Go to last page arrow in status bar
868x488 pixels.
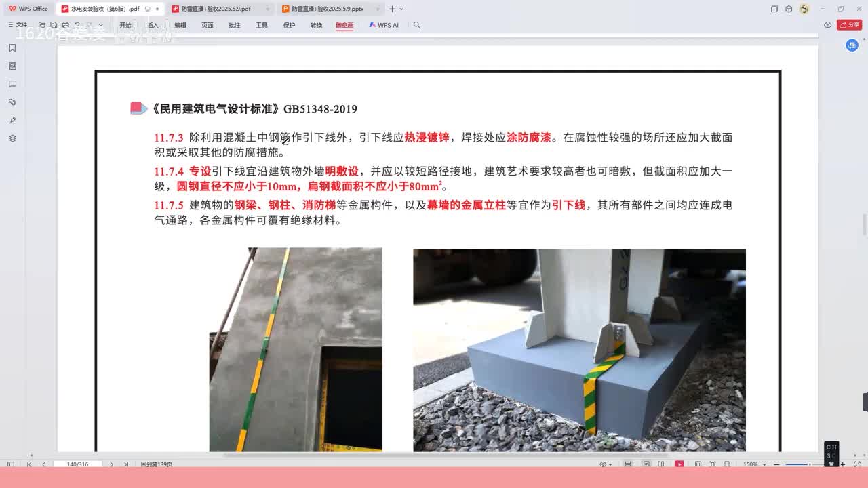point(126,464)
